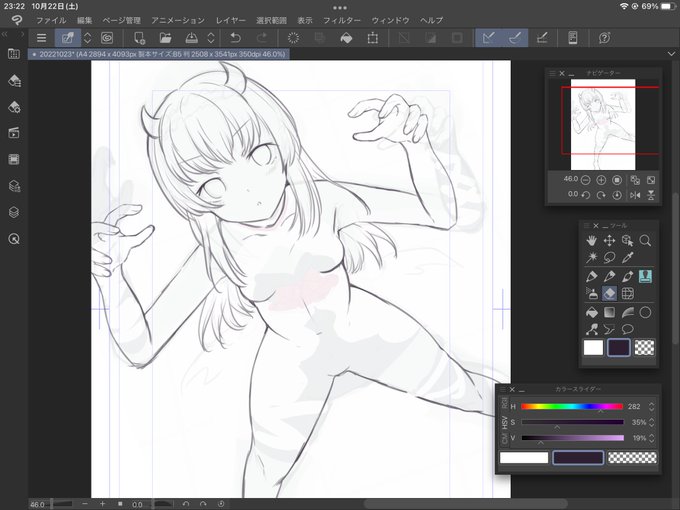This screenshot has height=510, width=680.
Task: Toggle horizontal flip in Navigator
Action: click(635, 195)
